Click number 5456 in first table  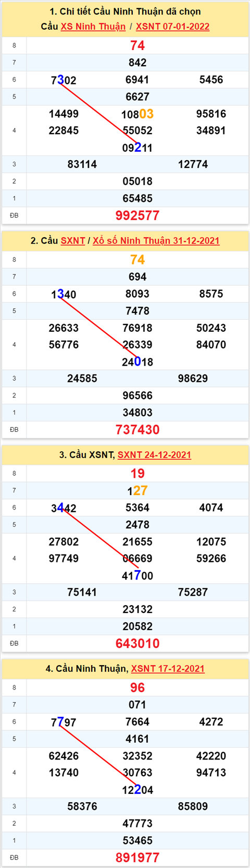[211, 80]
